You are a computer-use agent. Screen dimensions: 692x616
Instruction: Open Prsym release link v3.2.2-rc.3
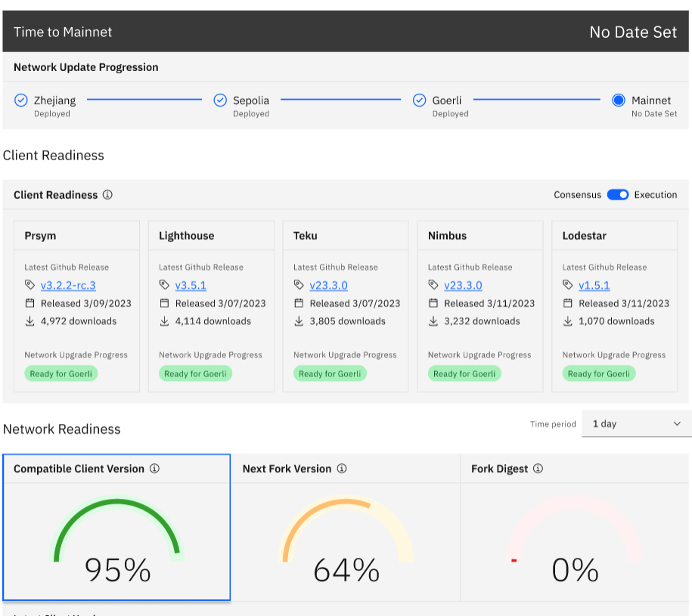pos(68,285)
